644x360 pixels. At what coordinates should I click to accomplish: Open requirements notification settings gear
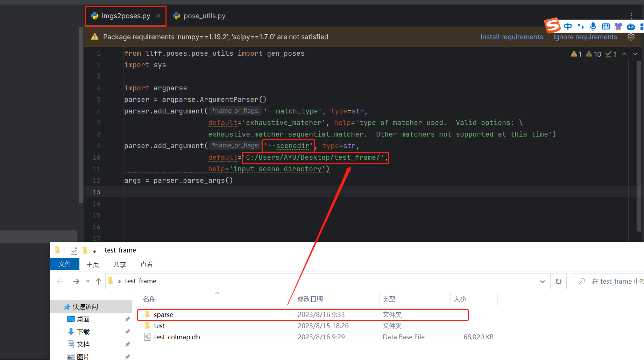pyautogui.click(x=631, y=37)
